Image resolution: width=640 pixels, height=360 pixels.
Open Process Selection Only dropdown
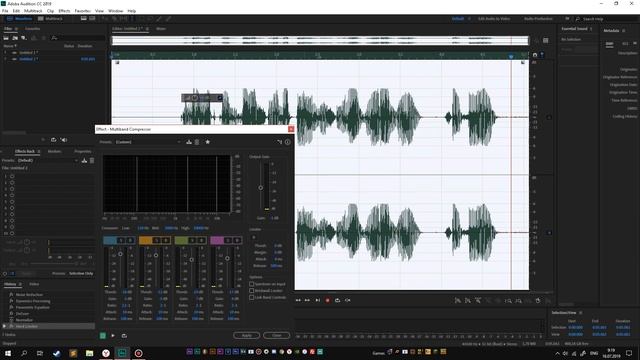click(81, 273)
